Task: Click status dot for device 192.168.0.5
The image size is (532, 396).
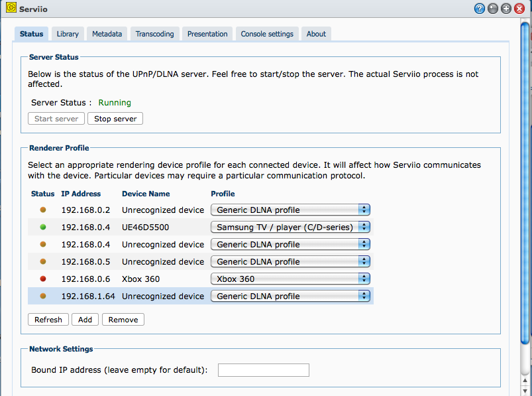Action: [43, 261]
